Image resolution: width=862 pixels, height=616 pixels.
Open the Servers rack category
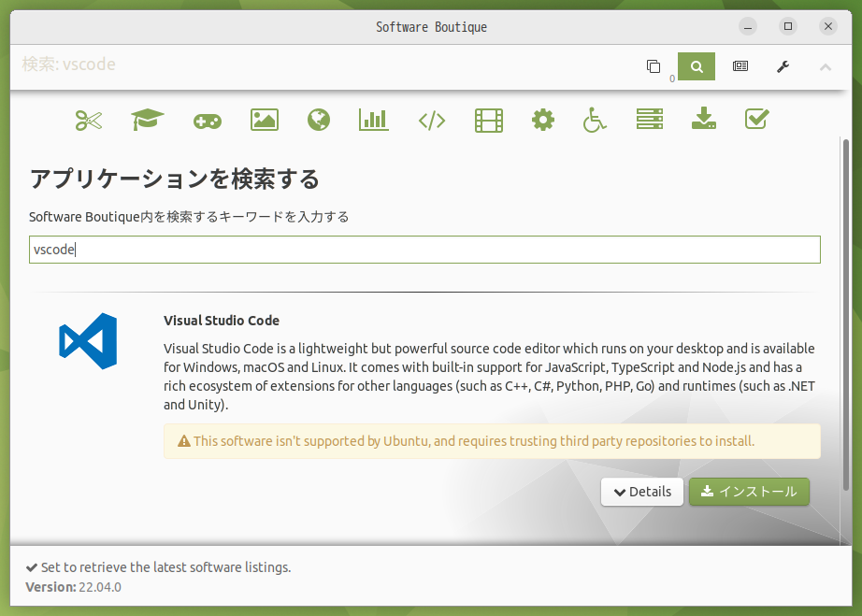coord(650,119)
